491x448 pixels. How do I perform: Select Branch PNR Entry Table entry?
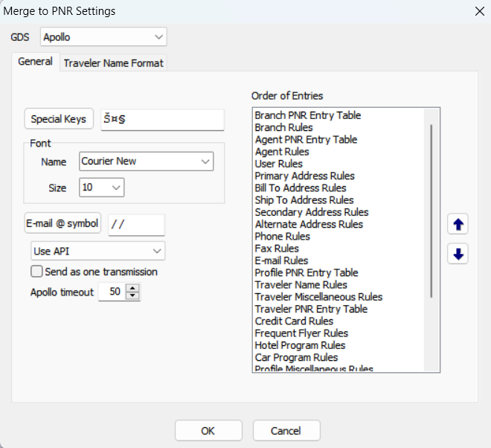[x=307, y=115]
